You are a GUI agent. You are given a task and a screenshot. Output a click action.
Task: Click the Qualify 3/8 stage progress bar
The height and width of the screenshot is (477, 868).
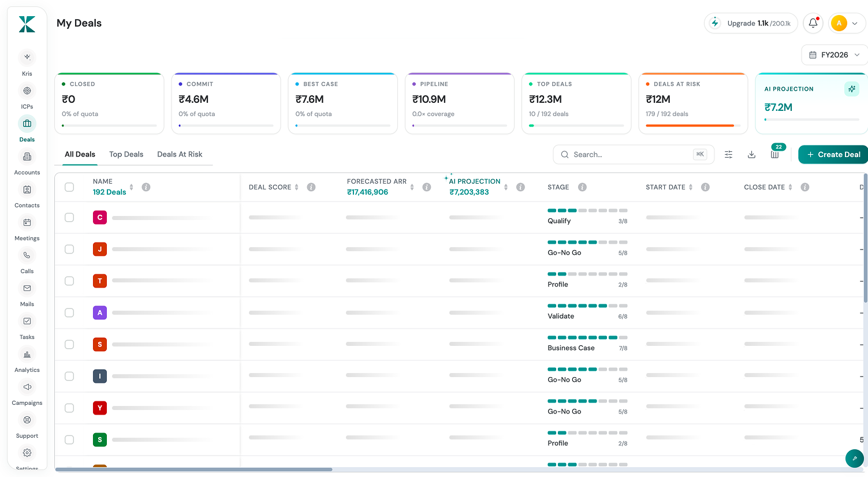coord(587,210)
